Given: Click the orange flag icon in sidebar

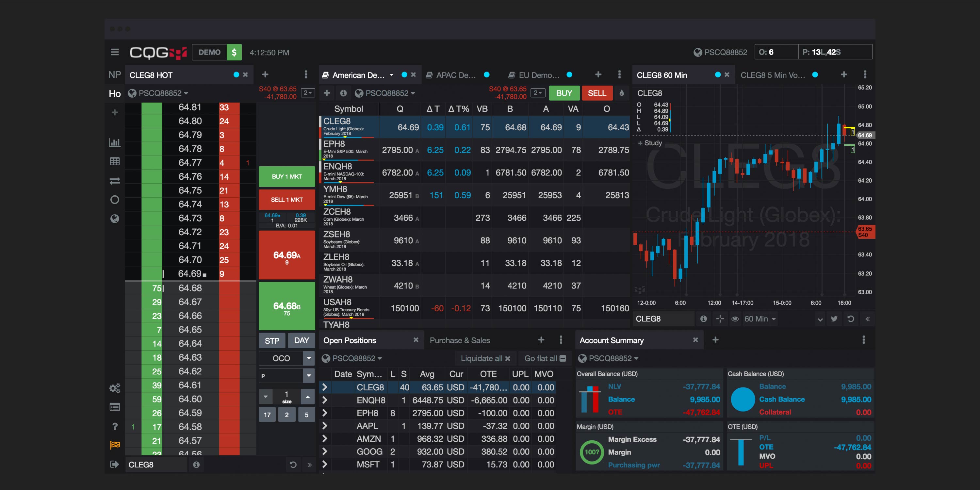Looking at the screenshot, I should point(115,445).
